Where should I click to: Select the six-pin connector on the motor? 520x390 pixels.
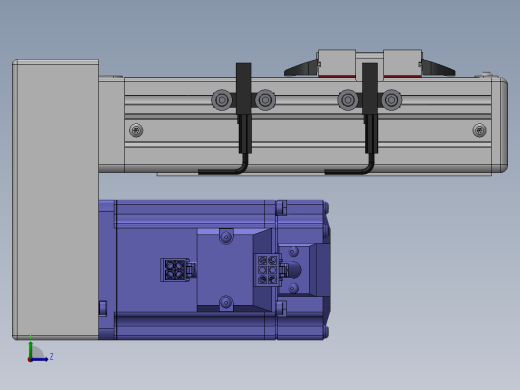(x=268, y=270)
